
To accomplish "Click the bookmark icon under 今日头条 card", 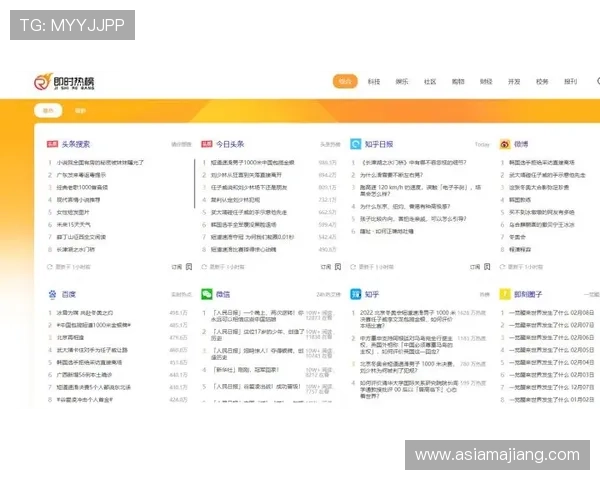I will click(x=338, y=267).
